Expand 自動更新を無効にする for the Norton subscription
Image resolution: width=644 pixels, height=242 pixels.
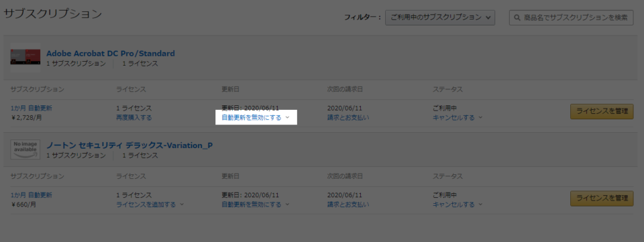click(256, 204)
